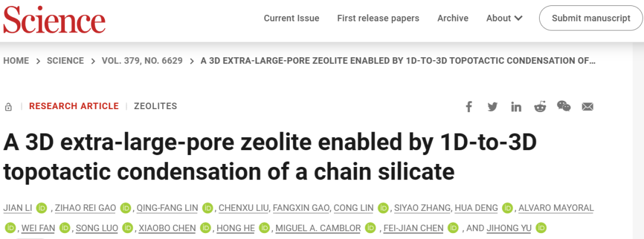Expand the About dropdown menu
The image size is (644, 239).
[504, 18]
